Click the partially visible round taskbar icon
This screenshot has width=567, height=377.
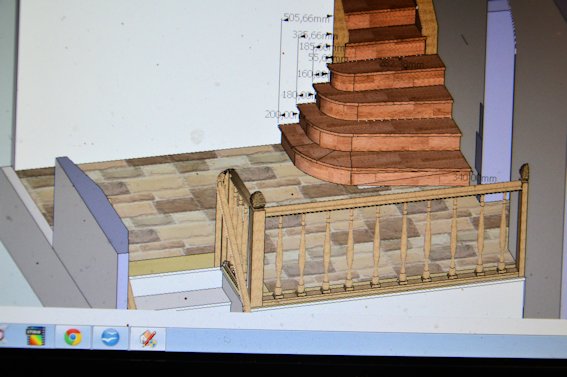point(1,335)
